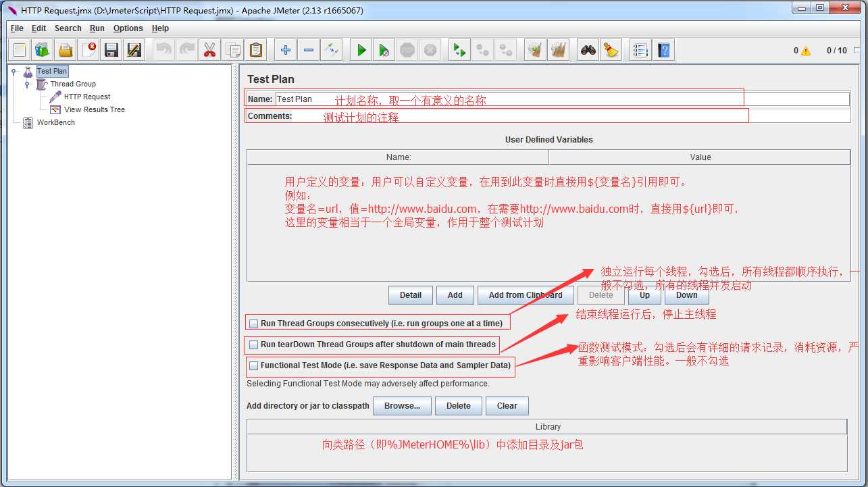Image resolution: width=868 pixels, height=487 pixels.
Task: Click the Clear All double broom icon
Action: 559,50
